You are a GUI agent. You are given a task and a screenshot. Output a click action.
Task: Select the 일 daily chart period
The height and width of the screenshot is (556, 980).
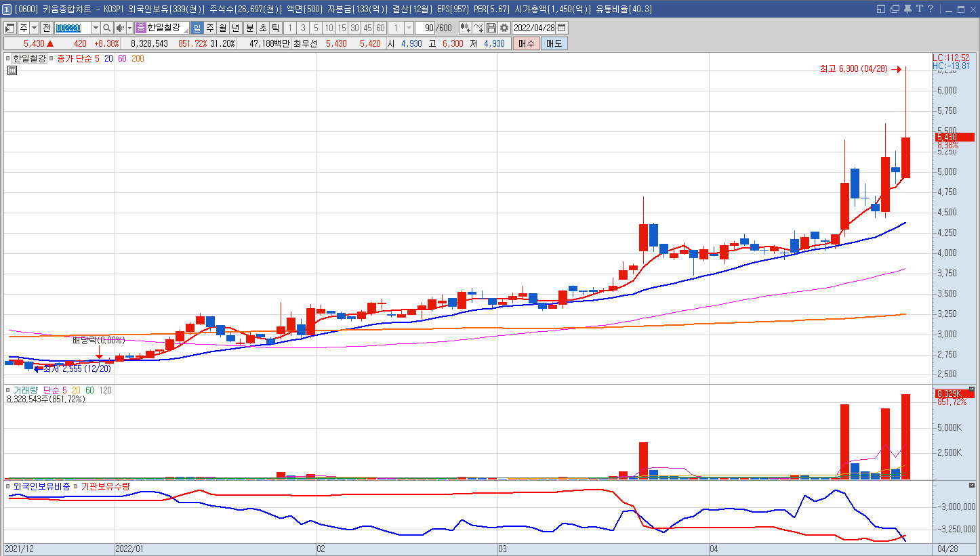(x=197, y=28)
